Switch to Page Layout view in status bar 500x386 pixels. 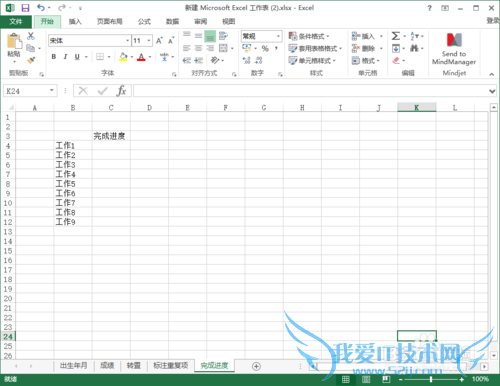[x=366, y=379]
